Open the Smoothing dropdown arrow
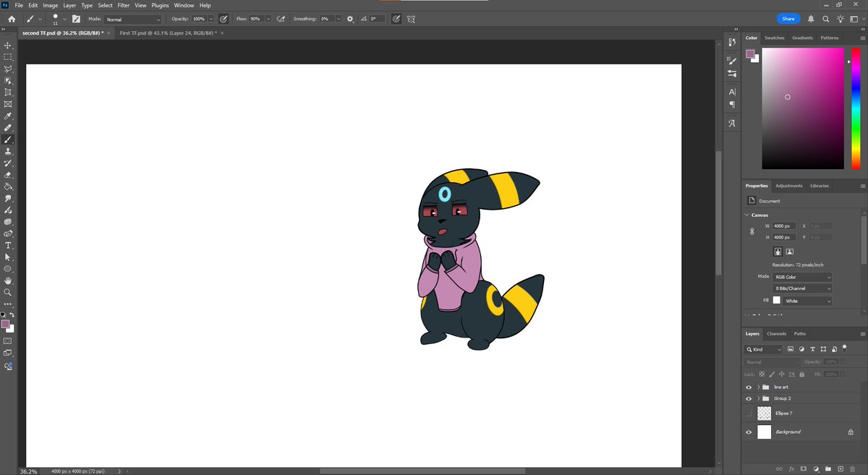This screenshot has width=868, height=475. 339,19
